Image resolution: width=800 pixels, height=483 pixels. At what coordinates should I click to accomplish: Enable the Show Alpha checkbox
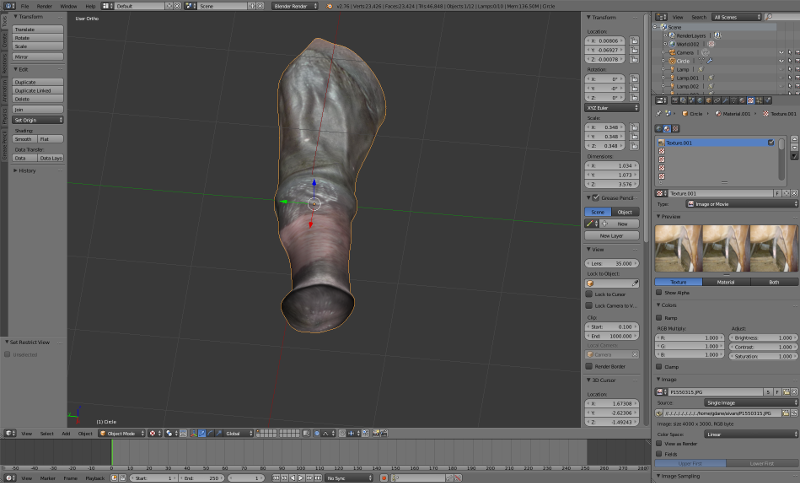[x=660, y=292]
